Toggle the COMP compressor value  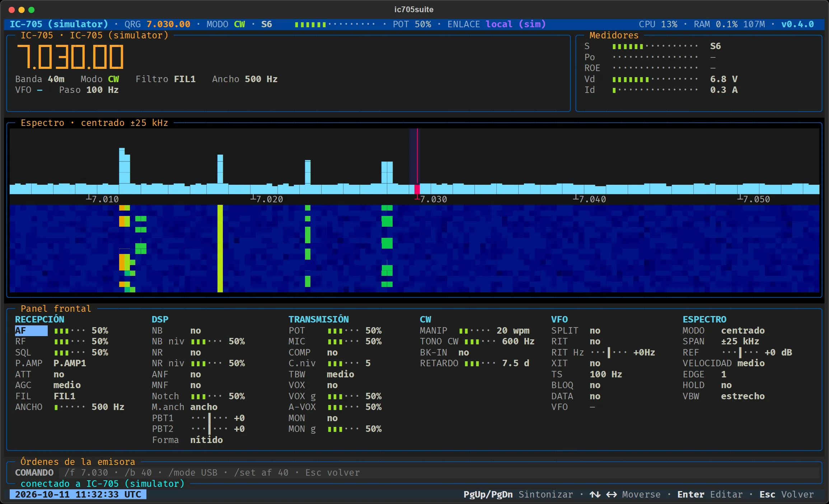tap(332, 352)
